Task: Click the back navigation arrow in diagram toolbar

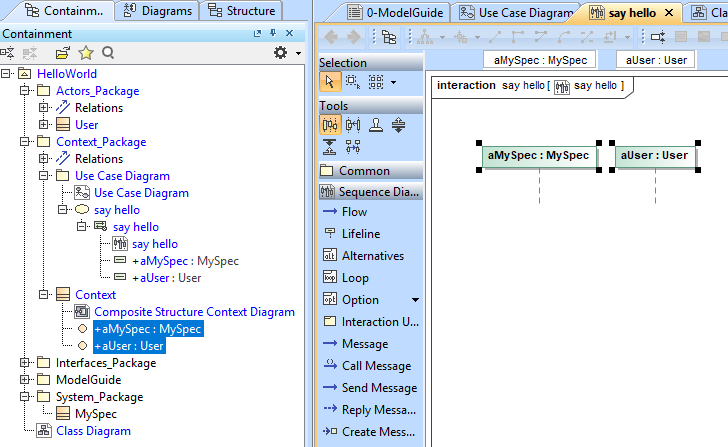Action: coord(331,37)
